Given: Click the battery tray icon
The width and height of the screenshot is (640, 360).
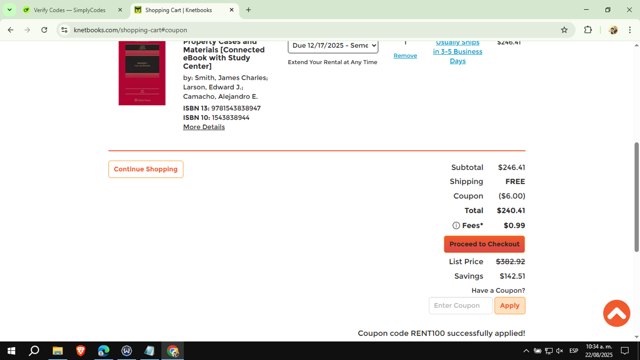Looking at the screenshot, I should [x=538, y=351].
